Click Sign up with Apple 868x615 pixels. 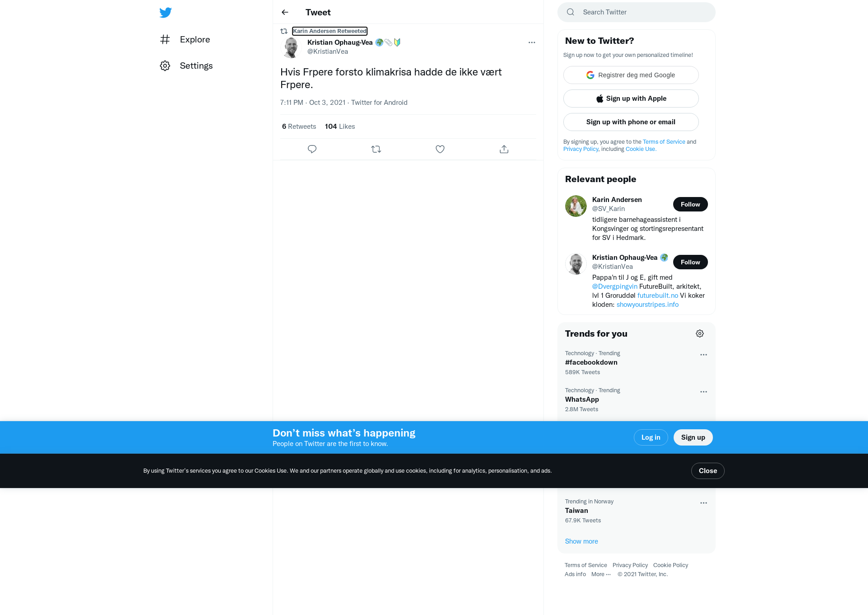(631, 99)
